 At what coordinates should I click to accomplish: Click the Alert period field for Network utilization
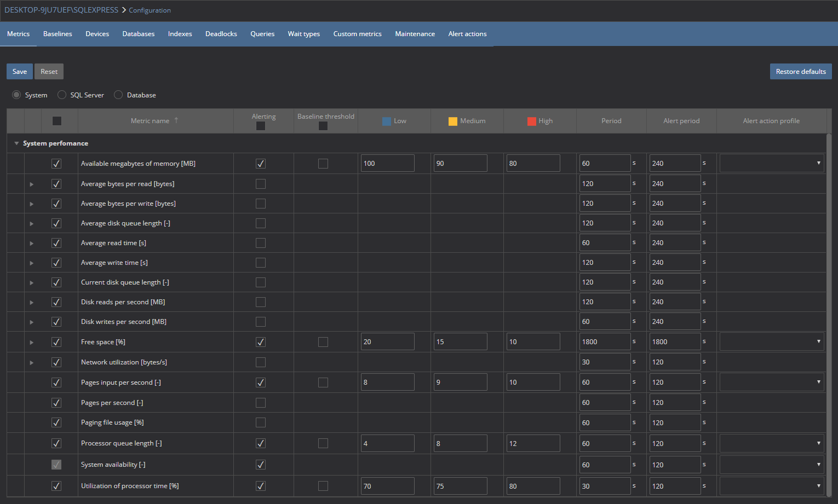click(x=675, y=362)
